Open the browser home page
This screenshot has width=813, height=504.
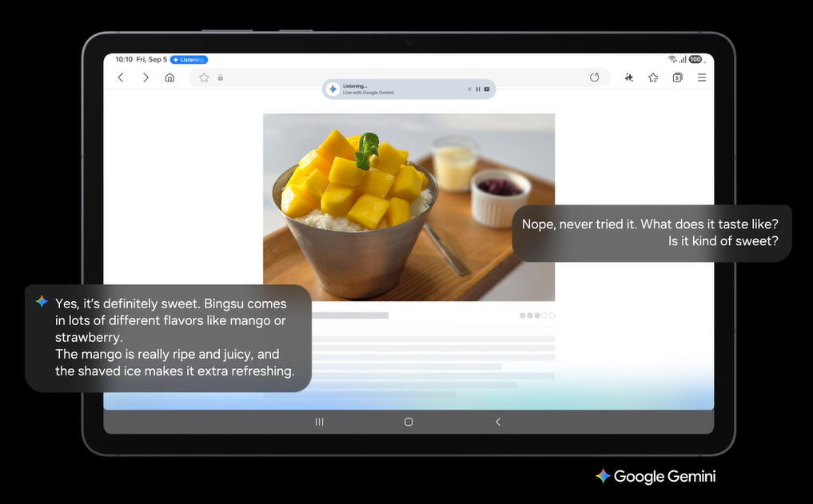pyautogui.click(x=169, y=77)
